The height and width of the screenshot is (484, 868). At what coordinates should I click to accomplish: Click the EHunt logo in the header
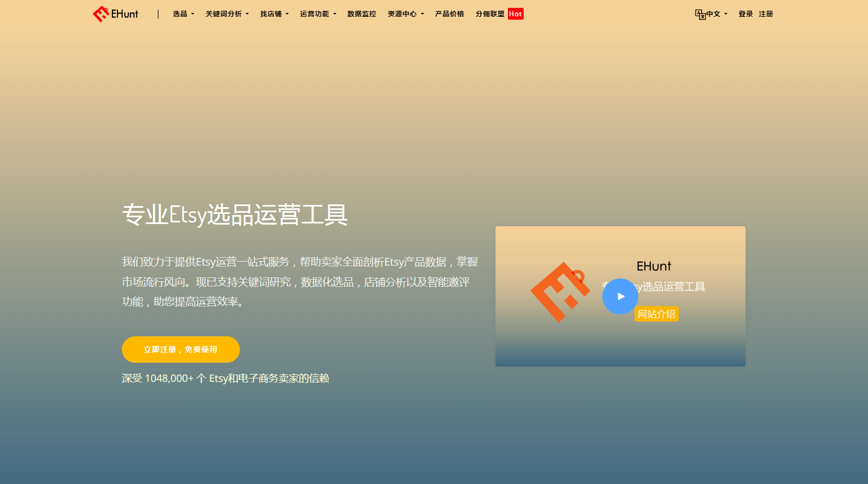(x=115, y=14)
